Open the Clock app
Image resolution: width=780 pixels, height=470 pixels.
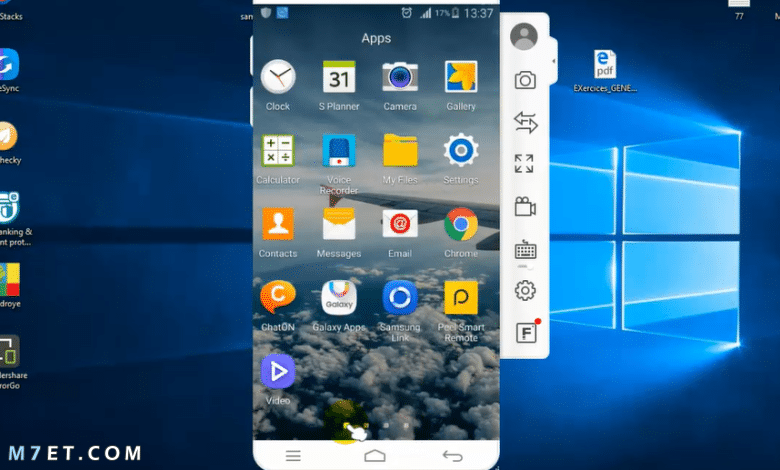point(278,77)
